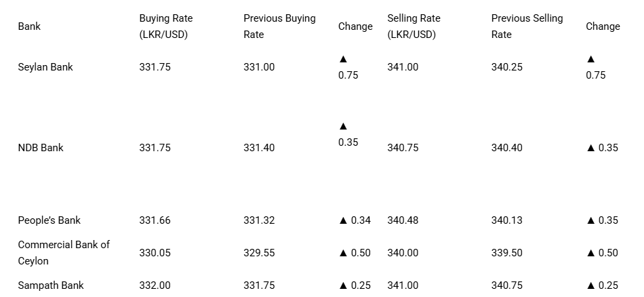Click Commercial Bank previous selling rate 339.50
644x297 pixels.
click(x=507, y=253)
